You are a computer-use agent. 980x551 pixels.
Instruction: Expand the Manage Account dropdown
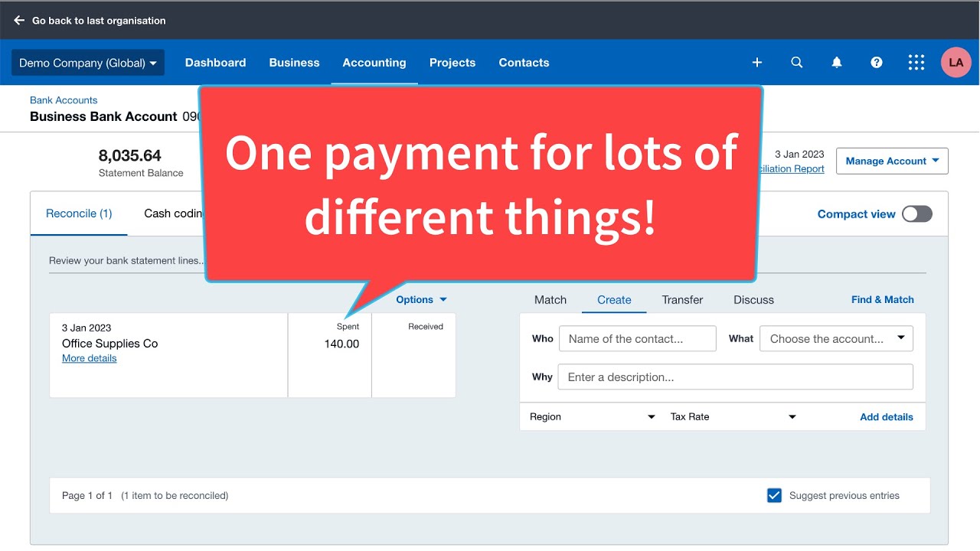click(x=892, y=161)
